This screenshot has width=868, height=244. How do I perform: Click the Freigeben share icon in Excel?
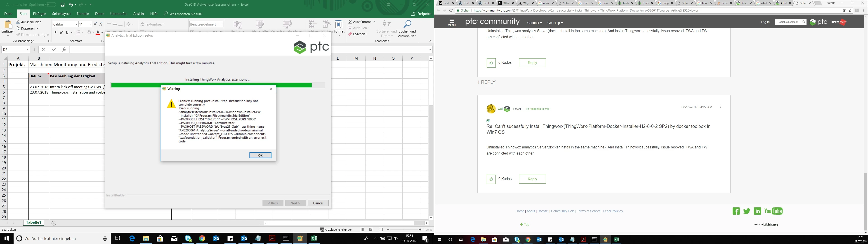pyautogui.click(x=413, y=14)
